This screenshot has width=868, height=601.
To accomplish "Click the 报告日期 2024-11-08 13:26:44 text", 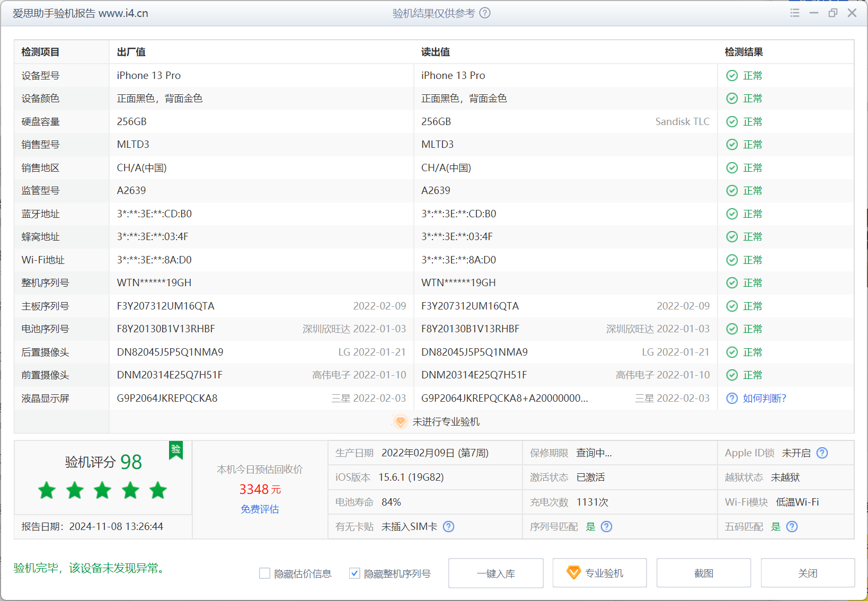I will [x=92, y=527].
